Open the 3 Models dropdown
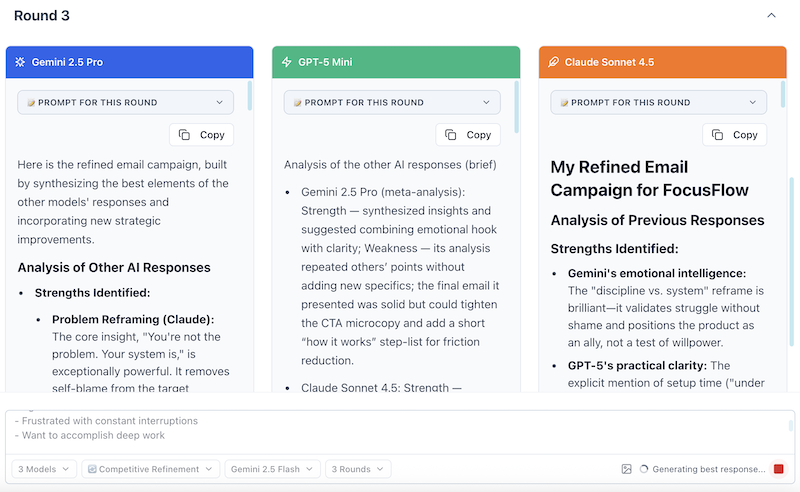The image size is (800, 492). click(x=44, y=469)
